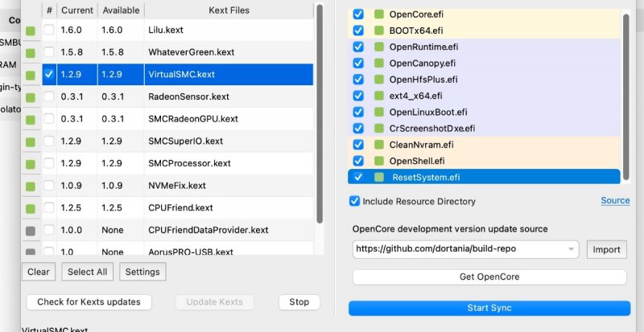Click gray status square beside CPUFriendDataProvider.kext
The height and width of the screenshot is (332, 644).
coord(31,230)
